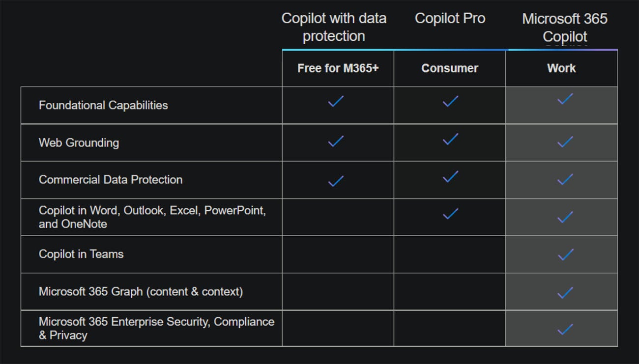Select the Microsoft 365 Copilot heading

coord(565,28)
